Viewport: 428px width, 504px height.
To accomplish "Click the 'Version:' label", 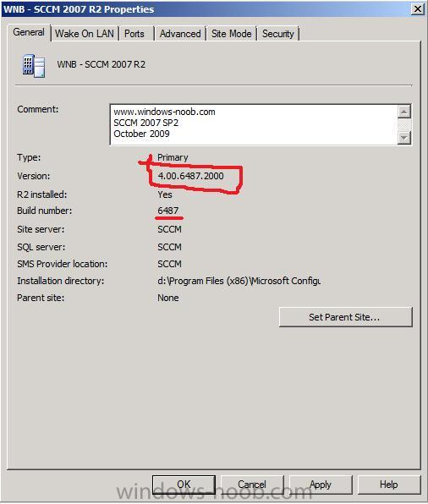I will [x=34, y=176].
